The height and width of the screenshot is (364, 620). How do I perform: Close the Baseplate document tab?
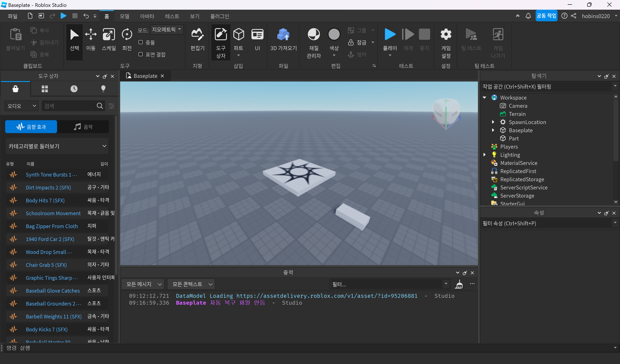click(x=162, y=76)
